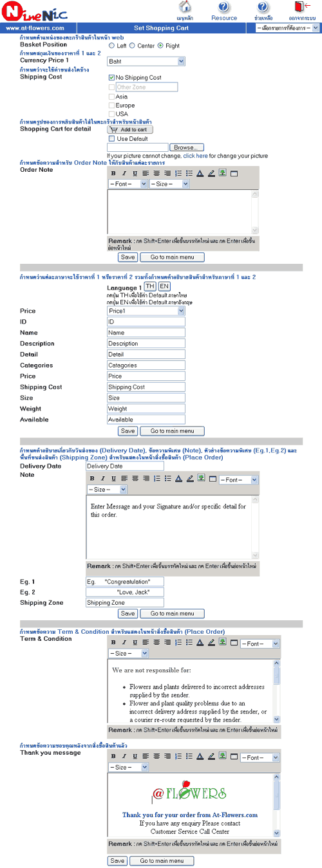Open Font dropdown in Order Note editor
Viewport: 322px width, 868px height.
[128, 183]
